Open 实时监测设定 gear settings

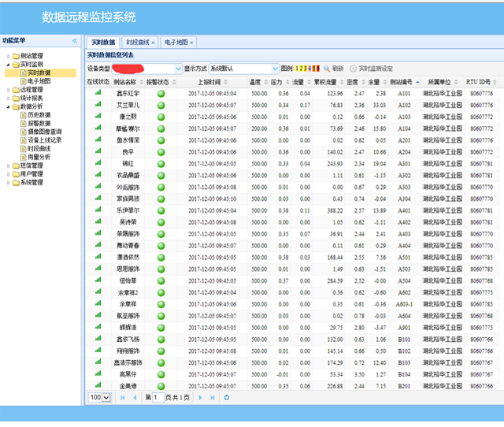pos(354,69)
